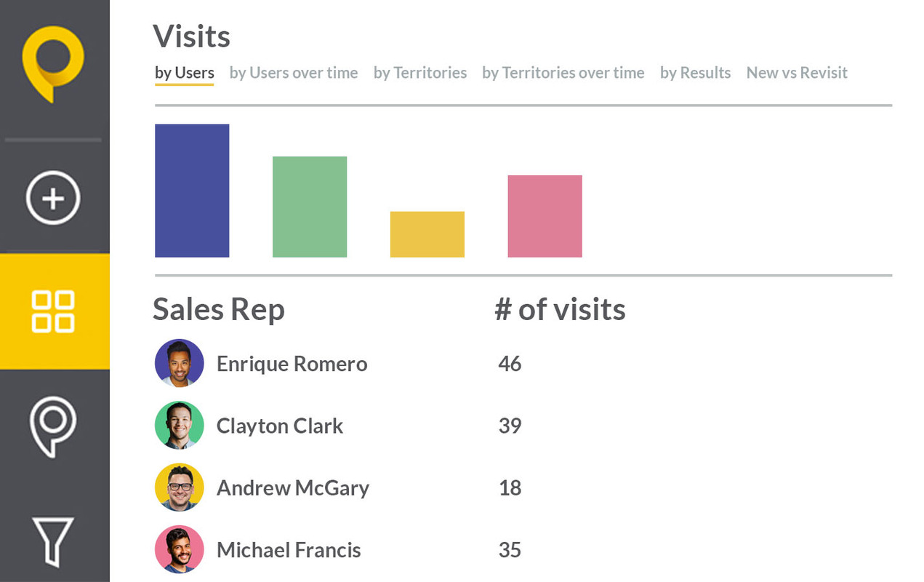Open by Territories over time view
This screenshot has height=582, width=924.
[x=563, y=73]
